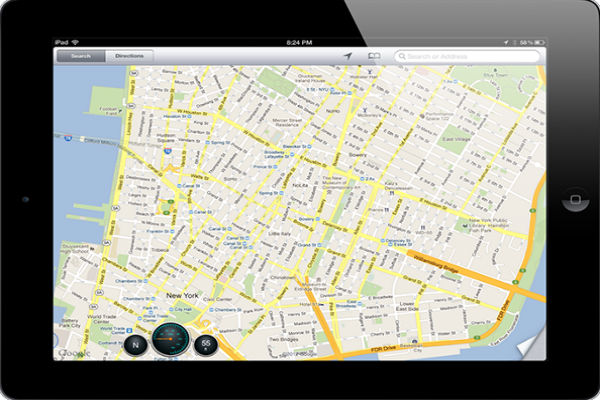Peel the page curl corner

(534, 346)
